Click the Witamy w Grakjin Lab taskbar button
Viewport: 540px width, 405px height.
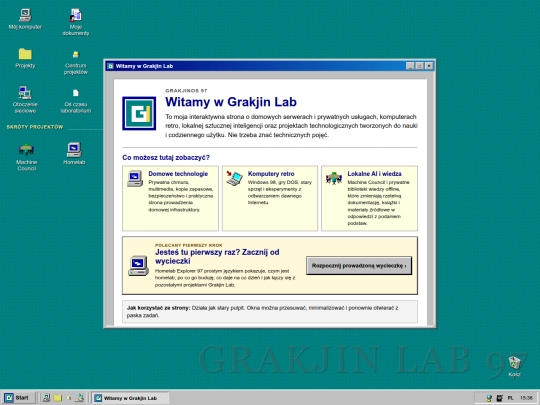pyautogui.click(x=131, y=398)
